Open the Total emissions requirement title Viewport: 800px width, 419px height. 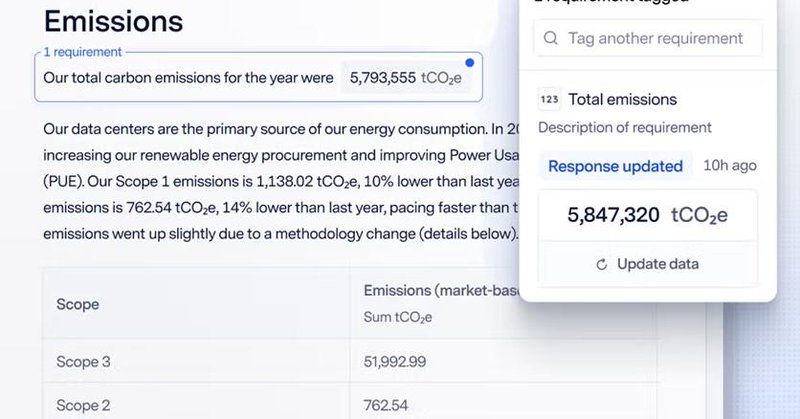[622, 99]
